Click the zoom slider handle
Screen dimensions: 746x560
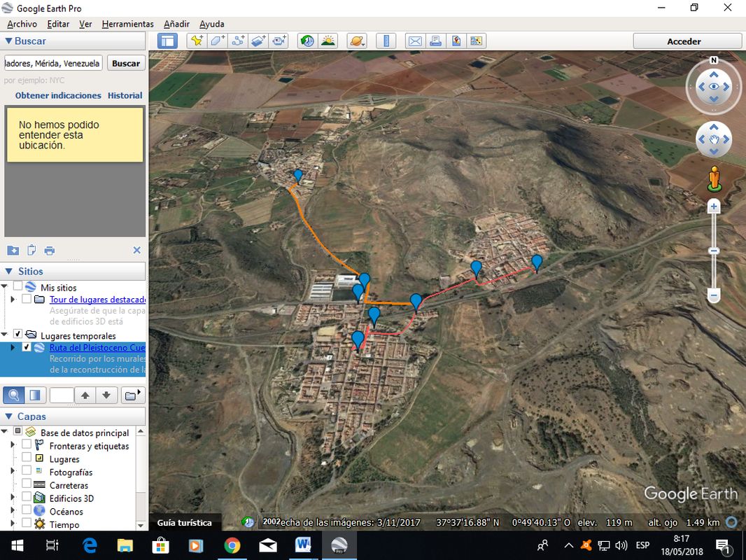[x=714, y=251]
